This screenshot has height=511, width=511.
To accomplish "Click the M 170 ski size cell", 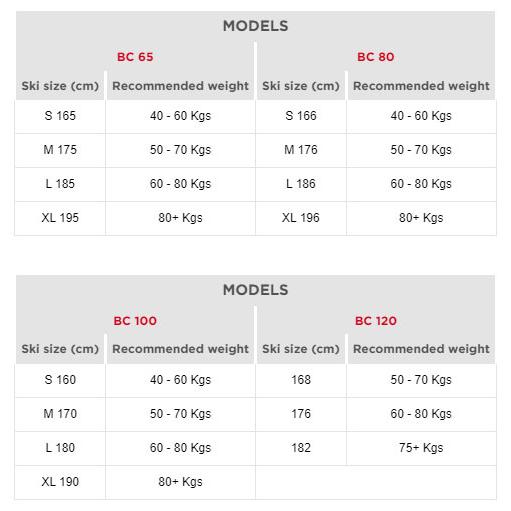I will [60, 414].
